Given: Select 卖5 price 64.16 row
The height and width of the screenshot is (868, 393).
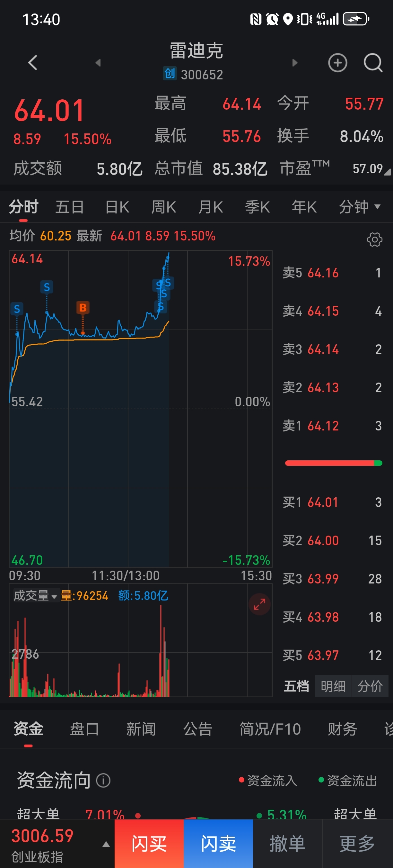Looking at the screenshot, I should (x=332, y=273).
